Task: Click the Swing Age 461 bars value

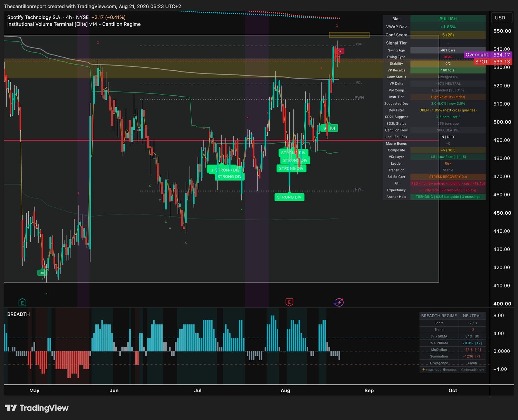Action: (x=448, y=50)
